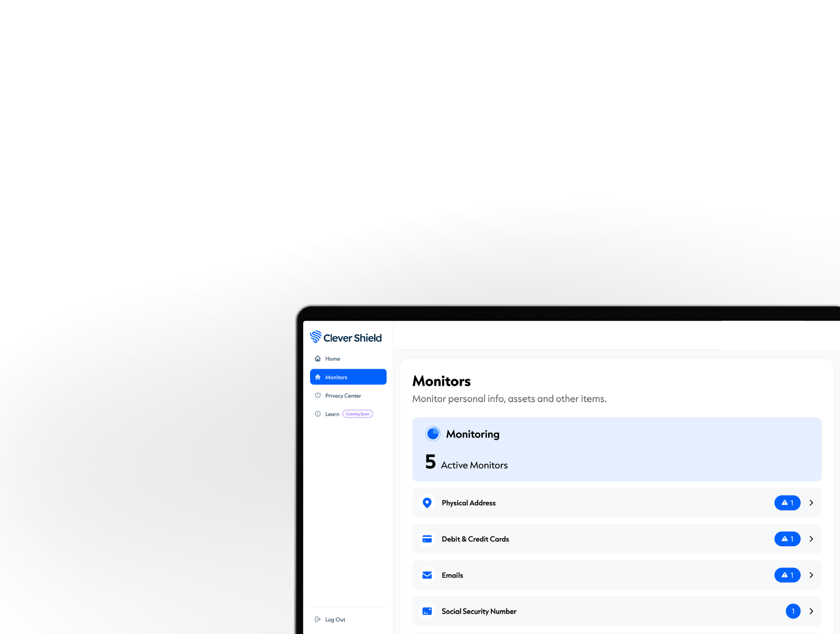Click the Emails envelope icon
The width and height of the screenshot is (840, 634).
427,575
